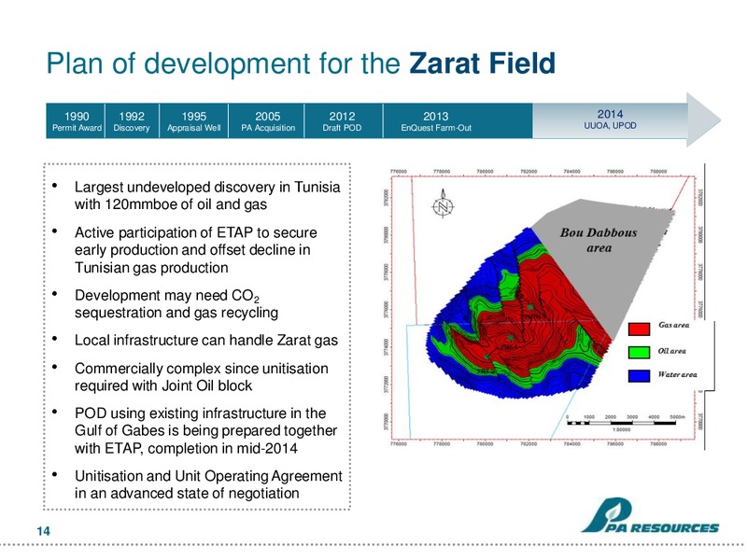Click the 1995 Appraisal Well timeline segment
Image resolution: width=747 pixels, height=560 pixels.
click(x=194, y=121)
